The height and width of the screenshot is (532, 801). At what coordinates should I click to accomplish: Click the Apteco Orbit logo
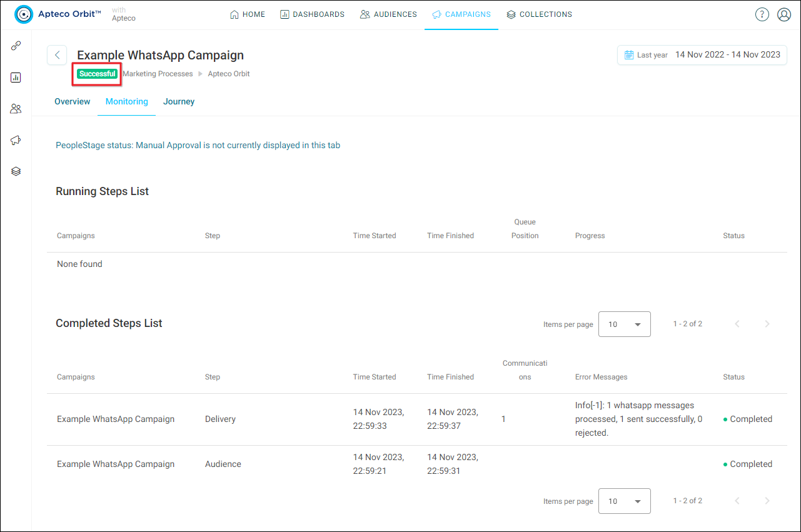pos(58,14)
